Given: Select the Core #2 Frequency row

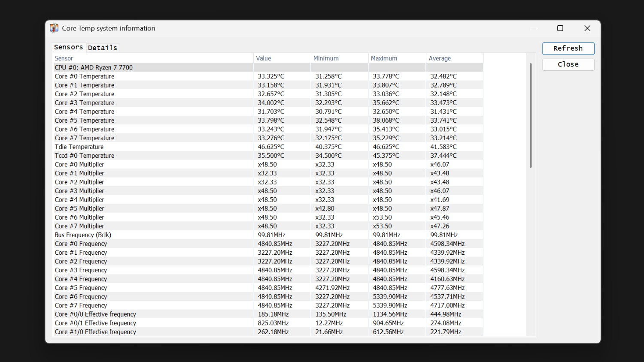Looking at the screenshot, I should tap(268, 261).
